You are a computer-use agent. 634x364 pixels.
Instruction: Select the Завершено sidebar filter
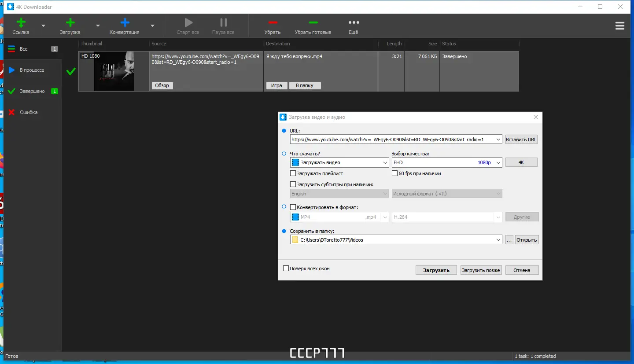click(x=32, y=91)
